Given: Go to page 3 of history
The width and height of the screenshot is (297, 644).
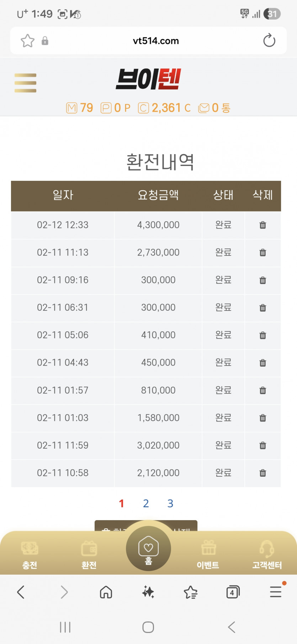Looking at the screenshot, I should pyautogui.click(x=170, y=503).
